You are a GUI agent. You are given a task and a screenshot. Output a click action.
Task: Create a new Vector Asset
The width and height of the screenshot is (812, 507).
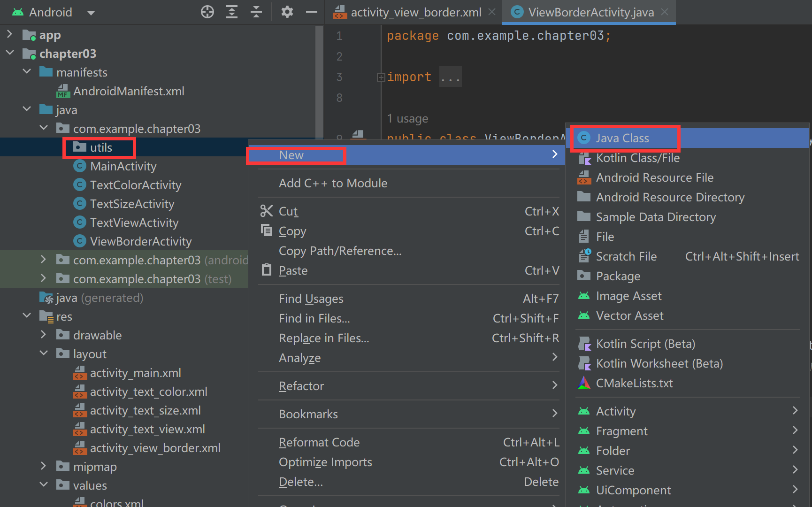tap(688, 315)
